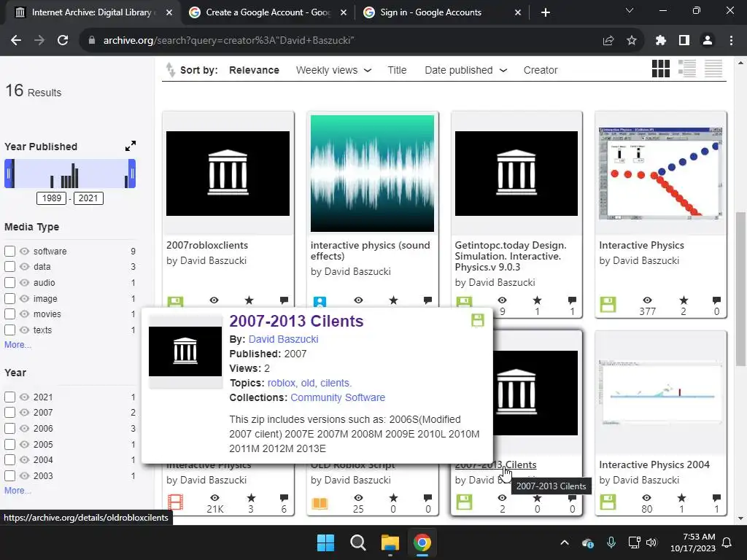Image resolution: width=747 pixels, height=560 pixels.
Task: Click views eye icon on Interactive Physics 2004 card
Action: 646,497
